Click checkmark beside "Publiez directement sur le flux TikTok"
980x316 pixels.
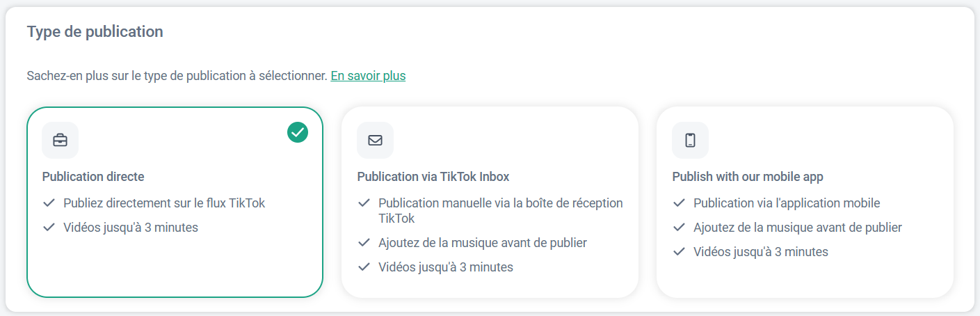tap(49, 203)
